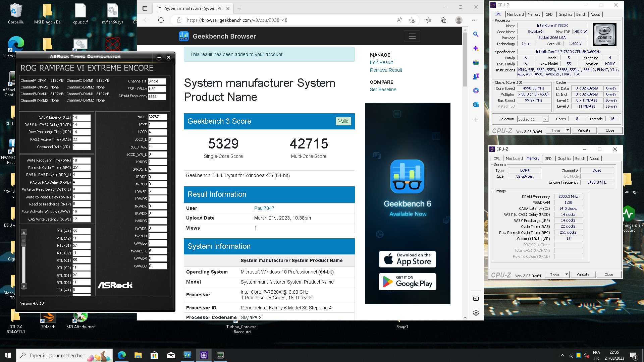Click Geekbench page vertical scrollbar
Viewport: 644px width, 362px height.
tap(465, 60)
